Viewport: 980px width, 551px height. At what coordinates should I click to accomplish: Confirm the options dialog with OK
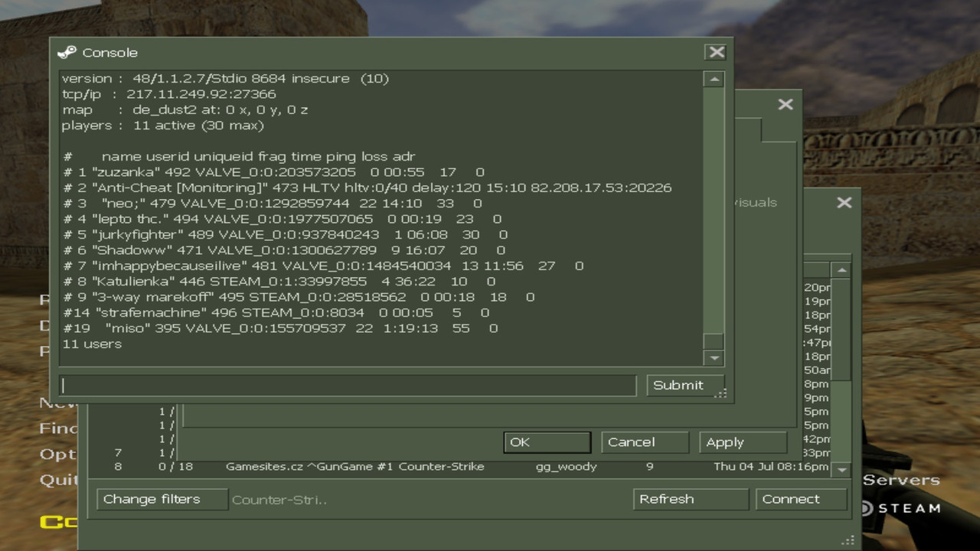click(x=547, y=442)
